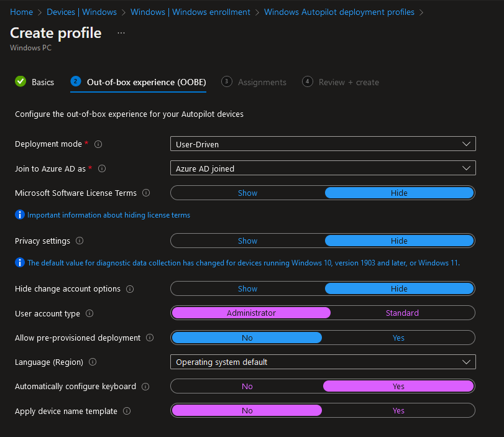
Task: Open Windows Autopilot deployment profiles breadcrumb
Action: [339, 12]
